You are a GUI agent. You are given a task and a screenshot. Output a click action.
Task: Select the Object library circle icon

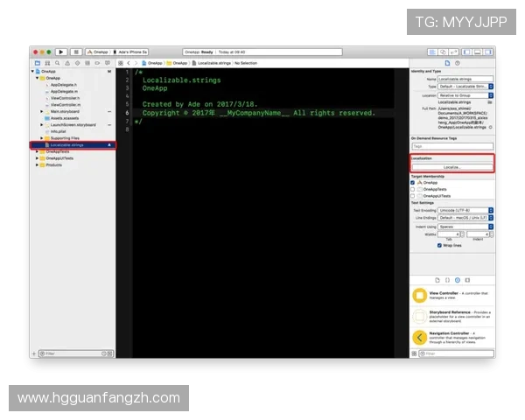pyautogui.click(x=456, y=280)
